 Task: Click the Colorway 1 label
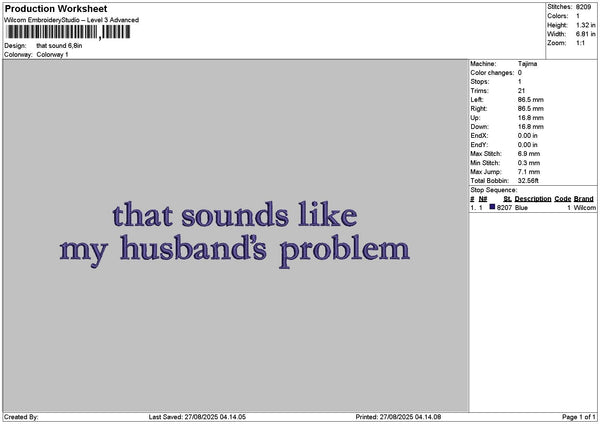[x=52, y=55]
